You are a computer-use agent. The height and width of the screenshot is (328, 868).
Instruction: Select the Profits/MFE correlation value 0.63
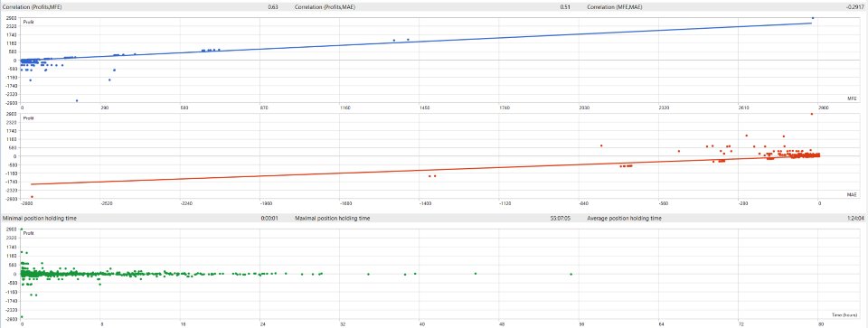click(x=272, y=7)
